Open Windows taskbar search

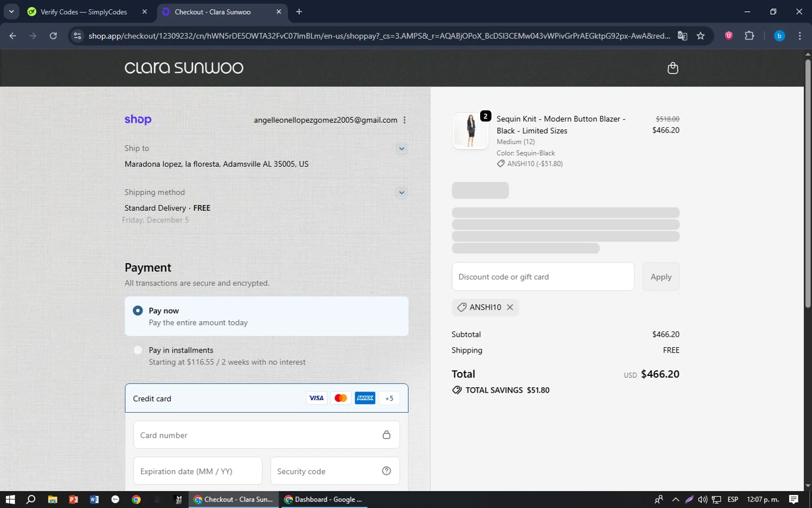tap(31, 499)
